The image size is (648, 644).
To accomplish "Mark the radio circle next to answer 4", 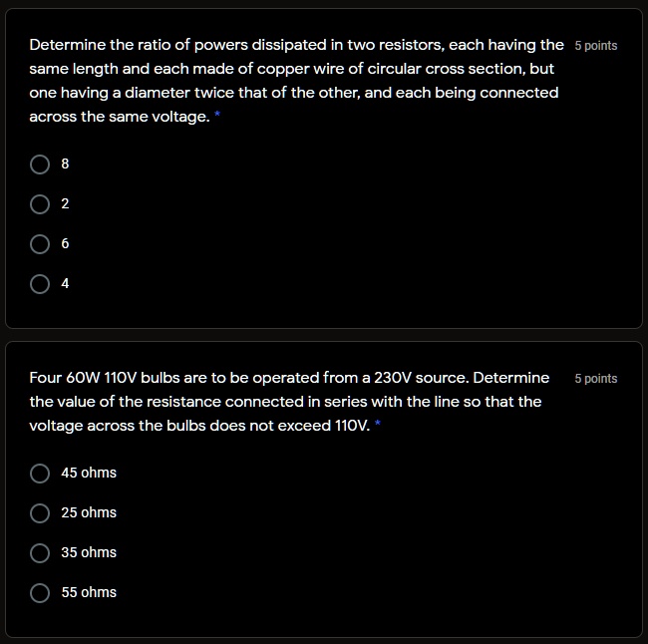I will (40, 283).
